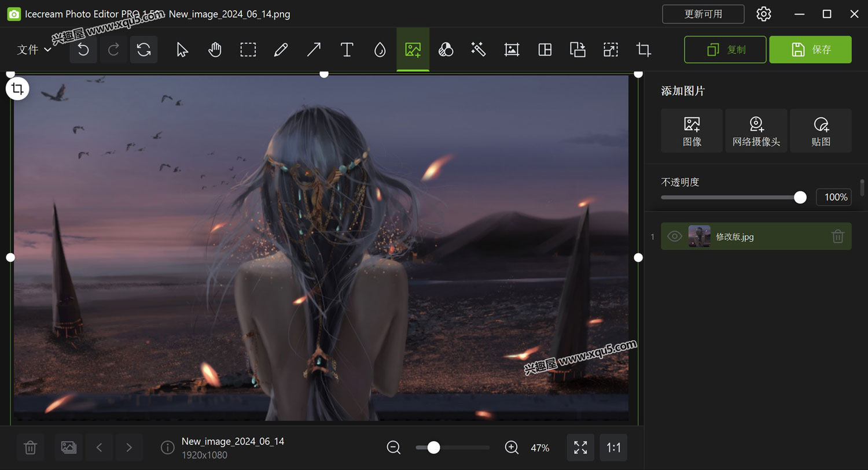Show image info for New_image_2024_06_14
Image resolution: width=868 pixels, height=470 pixels.
coord(167,447)
